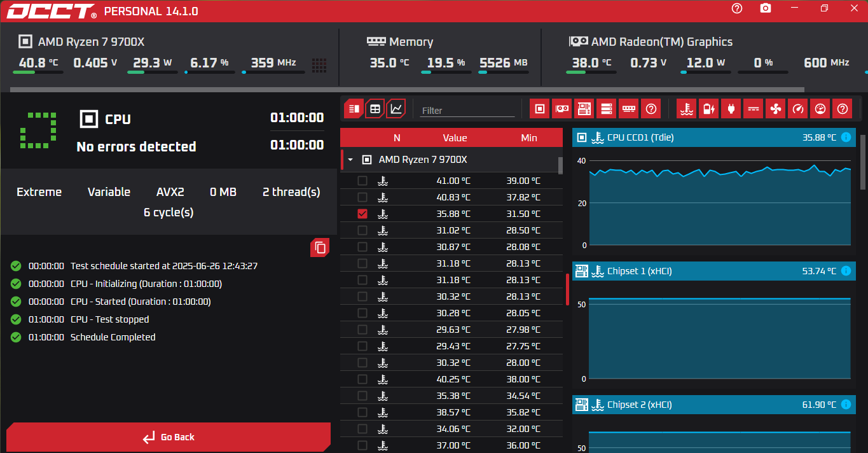The width and height of the screenshot is (868, 453).
Task: Open CPU core grid in header
Action: click(319, 64)
